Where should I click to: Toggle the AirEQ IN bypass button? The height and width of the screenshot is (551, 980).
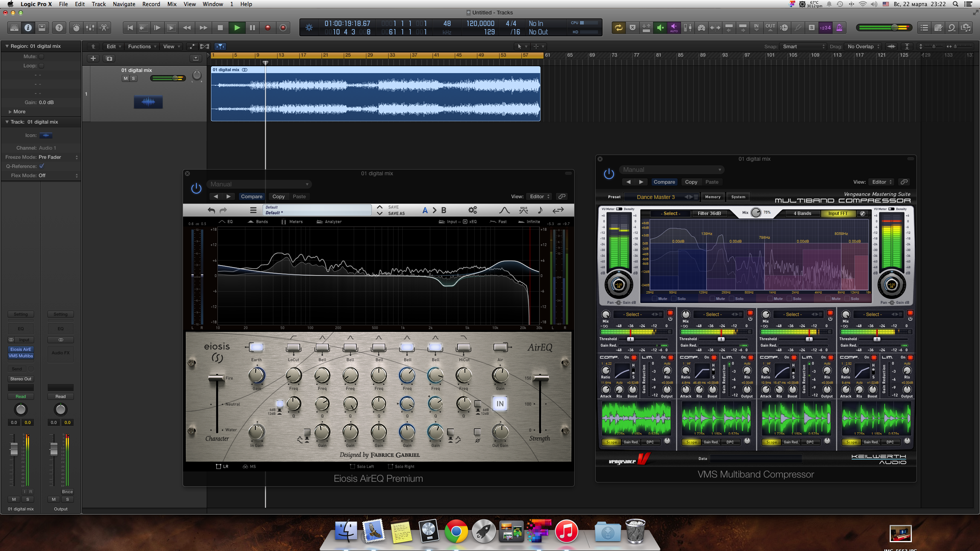[500, 404]
